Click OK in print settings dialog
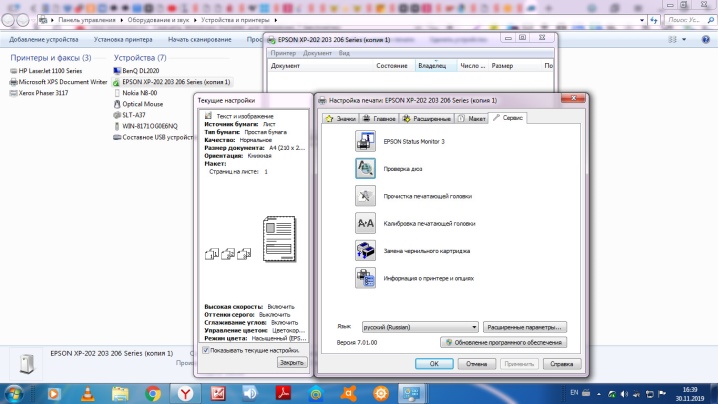Screen dimensions: 718x404 434,364
